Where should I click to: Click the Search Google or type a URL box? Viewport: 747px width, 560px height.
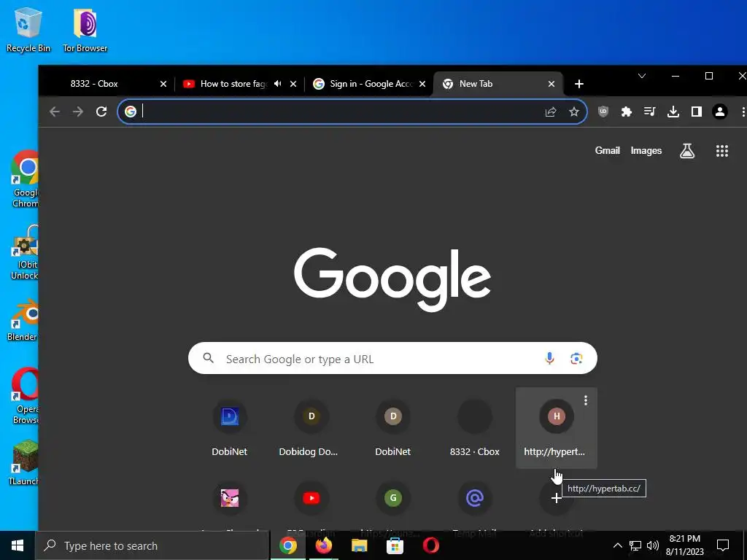(392, 358)
